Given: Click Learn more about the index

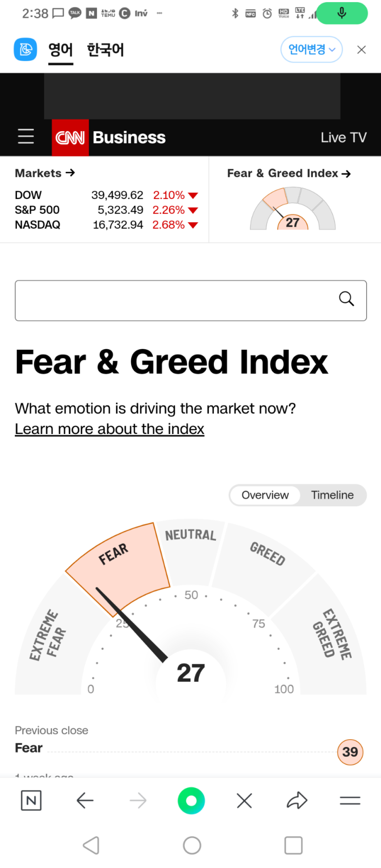Looking at the screenshot, I should click(109, 429).
